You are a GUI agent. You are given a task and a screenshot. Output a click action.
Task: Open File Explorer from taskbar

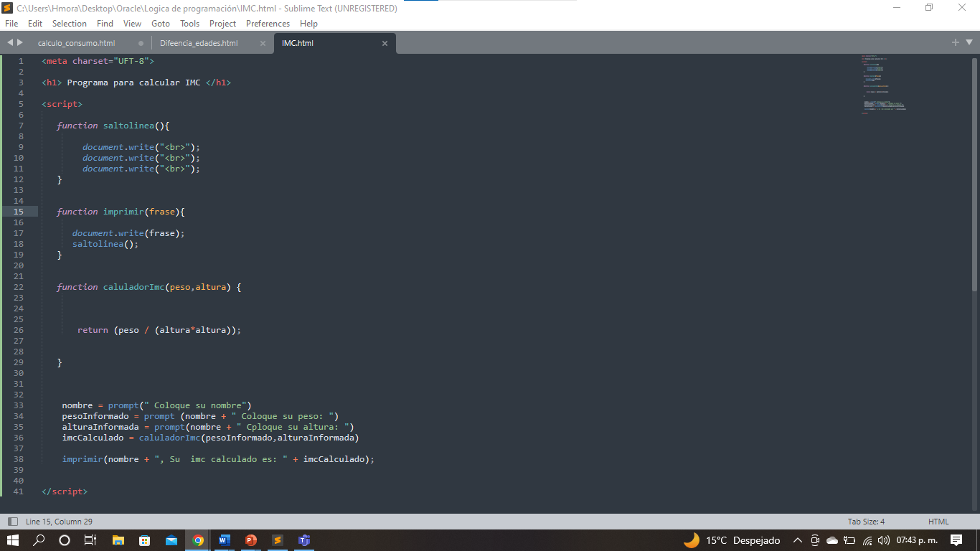118,540
